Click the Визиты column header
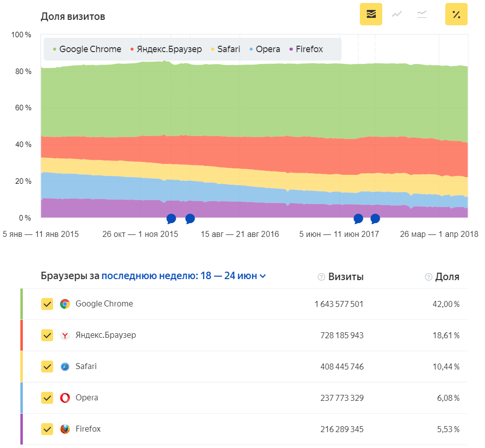Viewport: 485px width, 448px height. click(346, 277)
